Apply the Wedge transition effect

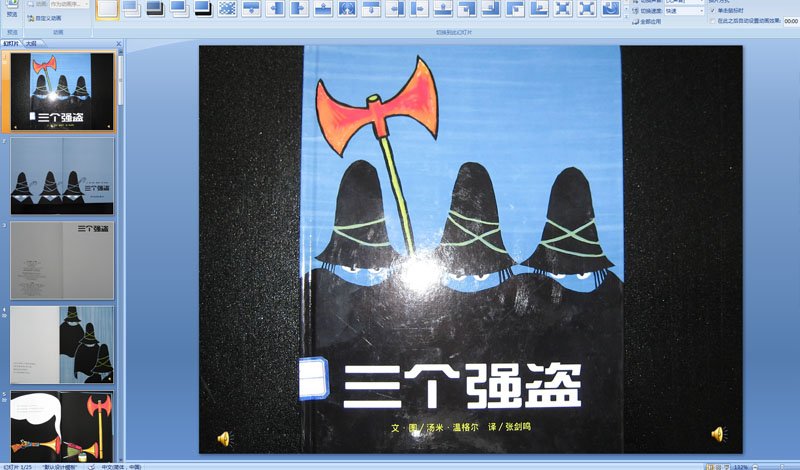(x=347, y=9)
